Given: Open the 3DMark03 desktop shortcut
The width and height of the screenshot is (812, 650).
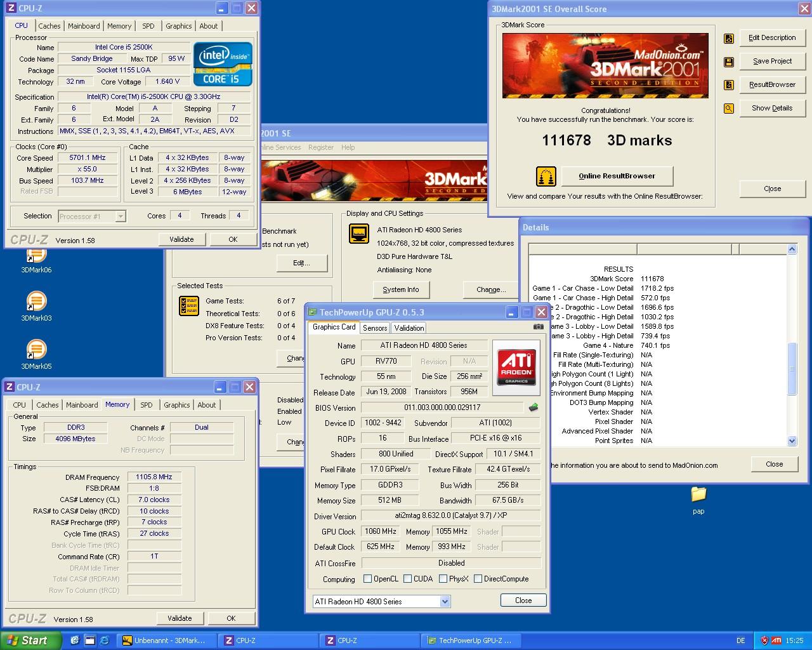Looking at the screenshot, I should pos(36,305).
